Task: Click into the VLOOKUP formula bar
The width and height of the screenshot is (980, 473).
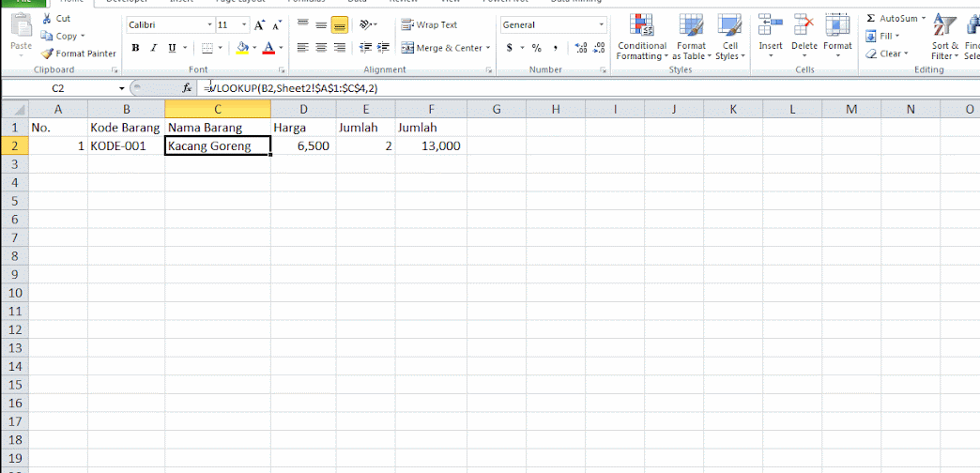Action: point(588,89)
